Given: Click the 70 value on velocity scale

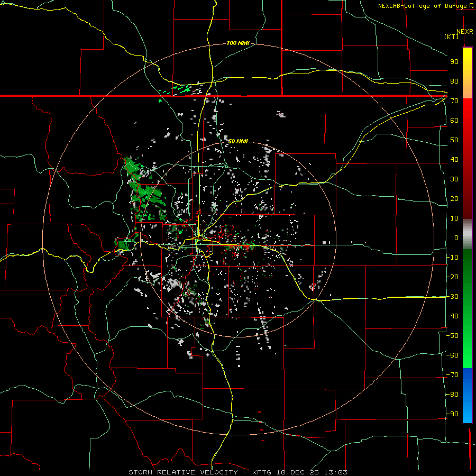Looking at the screenshot, I should (454, 101).
